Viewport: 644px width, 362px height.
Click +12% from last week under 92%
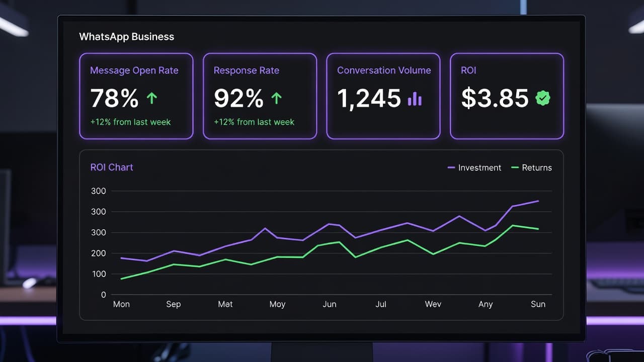254,122
